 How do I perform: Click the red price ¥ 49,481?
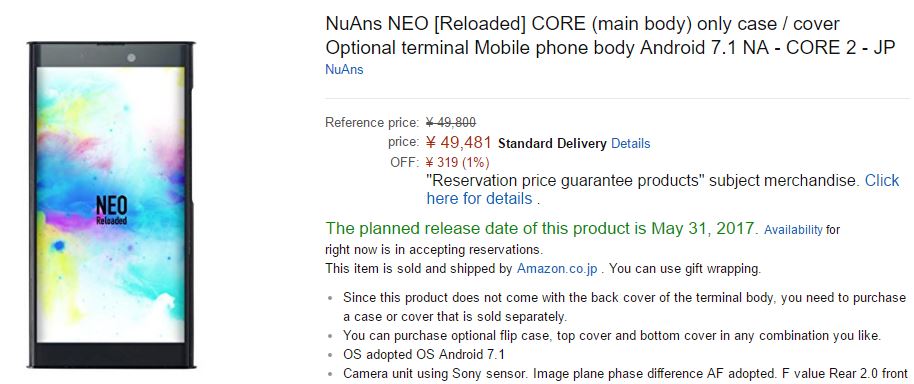[x=459, y=143]
